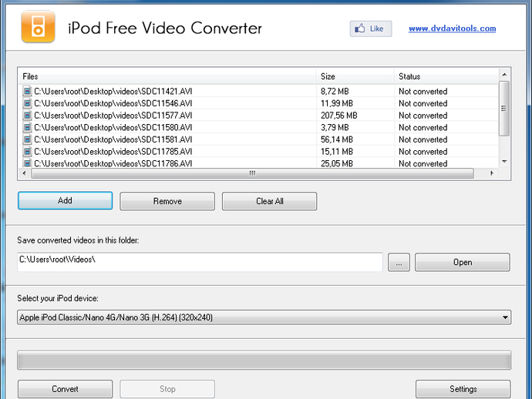The image size is (532, 399).
Task: Click the horizontal scroll-right arrow
Action: click(x=492, y=173)
